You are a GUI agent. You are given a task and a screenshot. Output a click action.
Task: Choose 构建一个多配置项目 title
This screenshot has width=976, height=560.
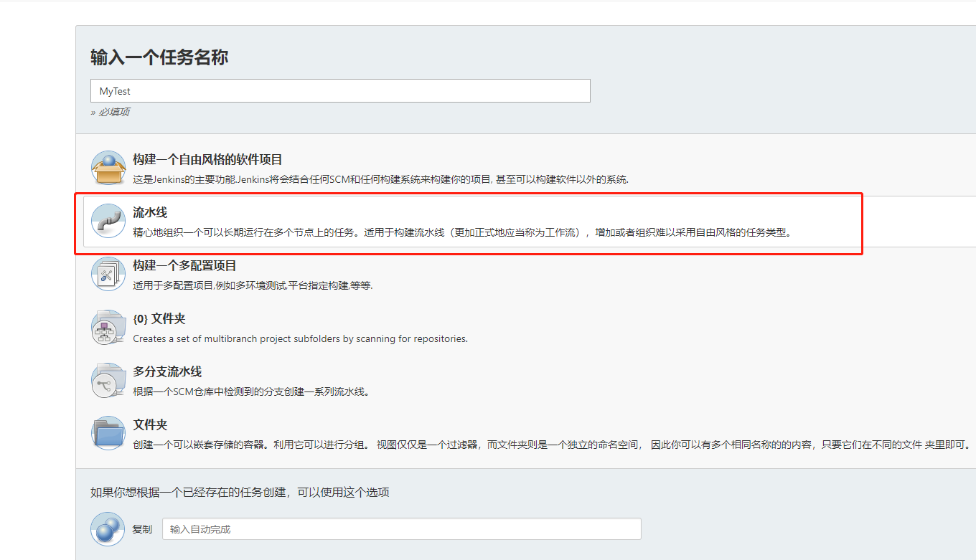[x=184, y=265]
